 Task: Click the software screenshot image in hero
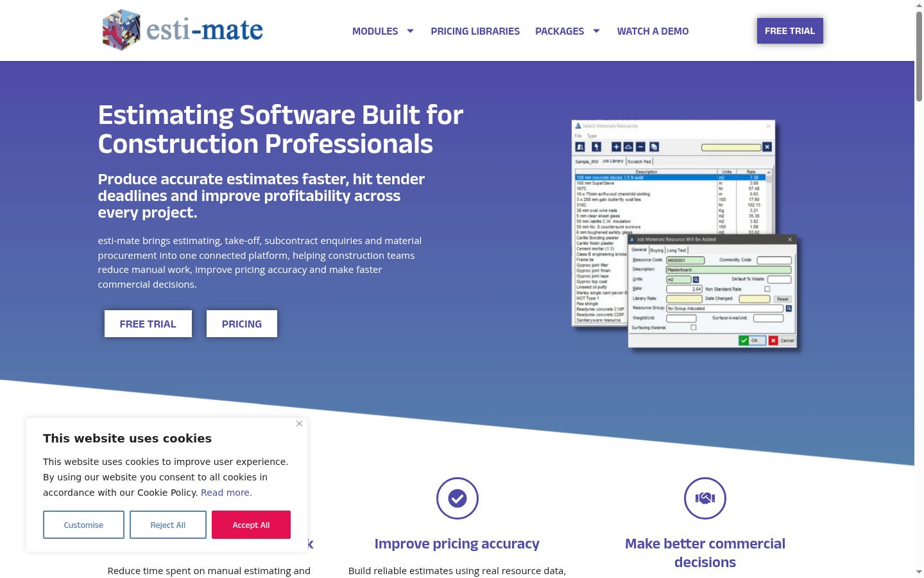[x=684, y=234]
